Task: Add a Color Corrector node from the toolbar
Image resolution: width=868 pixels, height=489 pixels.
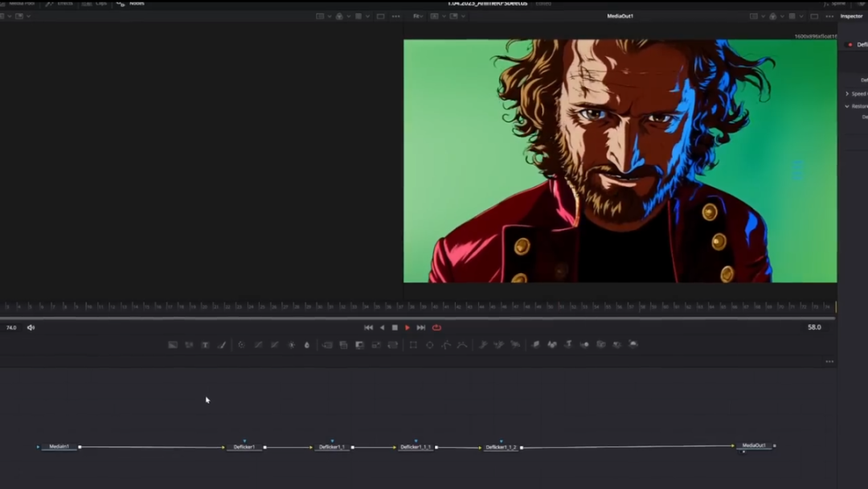Action: [241, 344]
